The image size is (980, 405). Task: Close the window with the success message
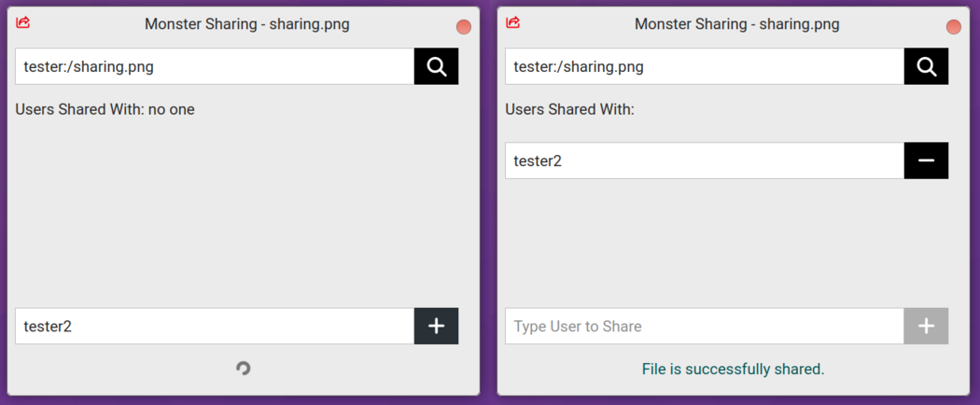(x=954, y=27)
